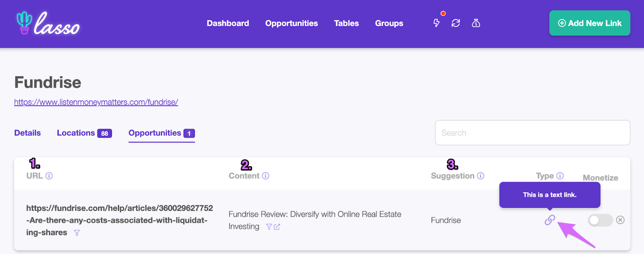Image resolution: width=644 pixels, height=254 pixels.
Task: Click filter icon beside Fundrise Review content
Action: point(269,227)
